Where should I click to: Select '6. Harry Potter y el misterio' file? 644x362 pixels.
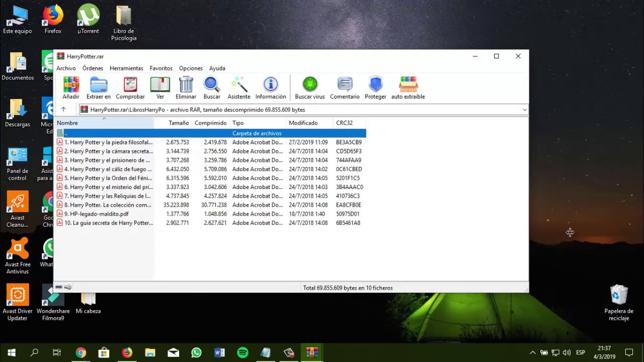click(211, 187)
